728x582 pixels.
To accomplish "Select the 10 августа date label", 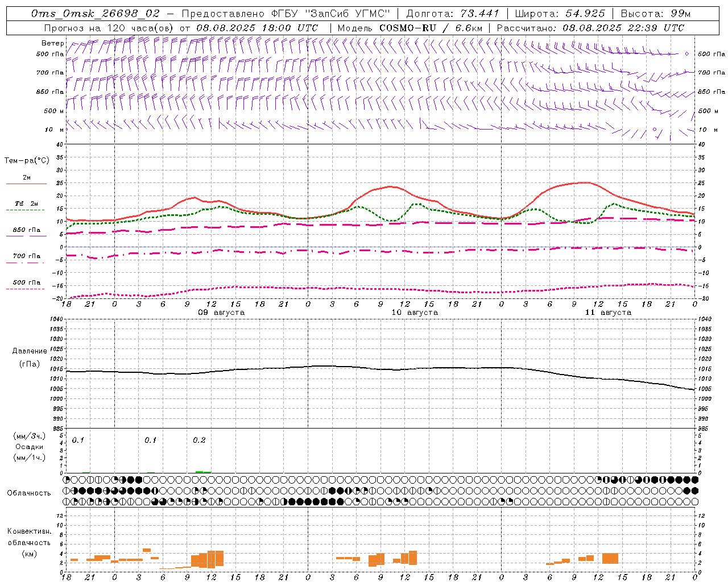I will pos(415,313).
